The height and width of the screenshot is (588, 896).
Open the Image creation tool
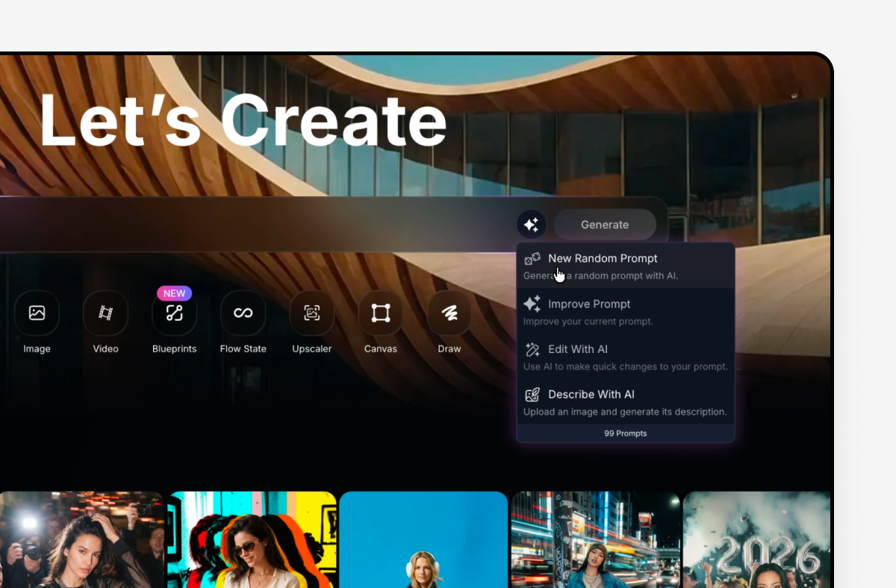point(37,313)
